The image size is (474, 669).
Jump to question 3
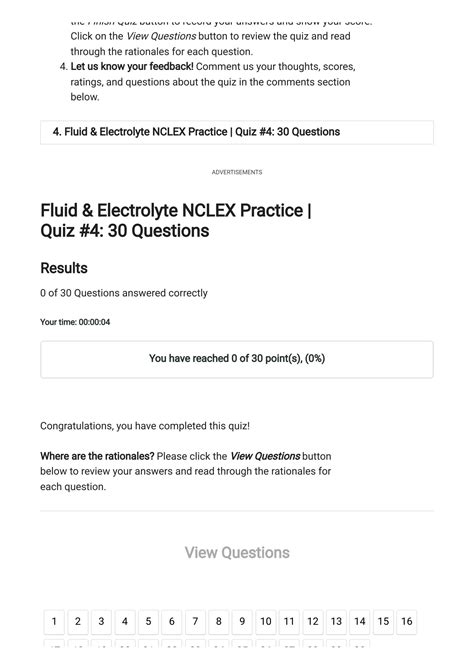click(101, 621)
